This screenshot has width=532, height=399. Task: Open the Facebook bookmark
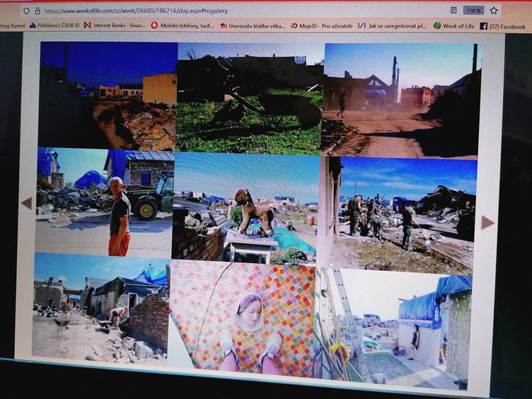coord(502,26)
